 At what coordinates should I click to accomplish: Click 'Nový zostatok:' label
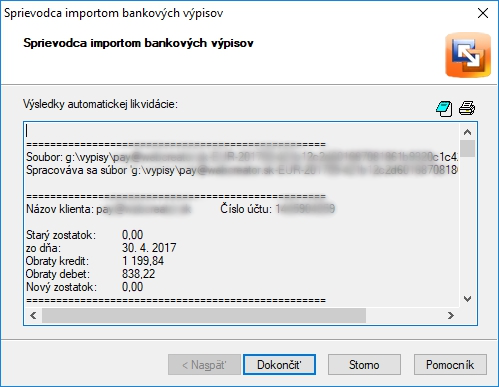61,287
